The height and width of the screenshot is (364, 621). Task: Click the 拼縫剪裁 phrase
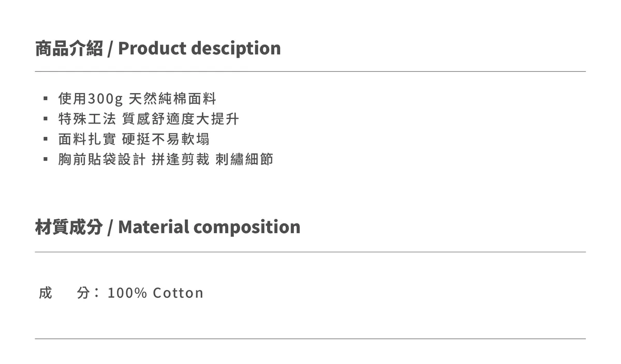pos(180,159)
